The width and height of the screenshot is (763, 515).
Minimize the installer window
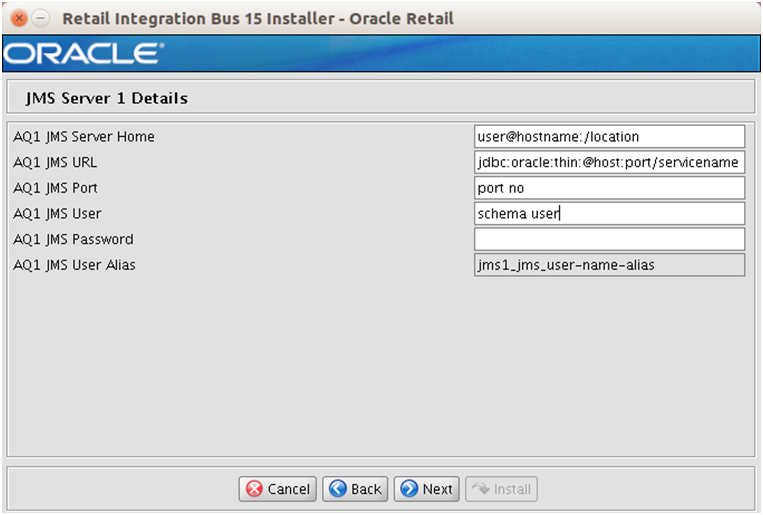coord(41,18)
